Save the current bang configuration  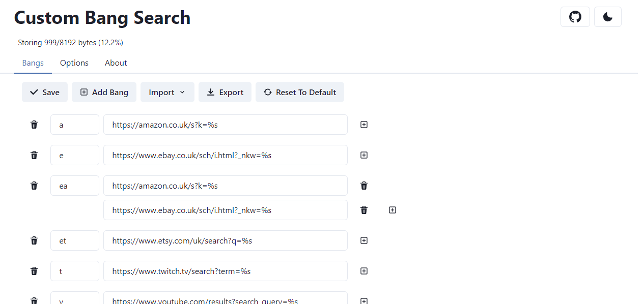44,92
